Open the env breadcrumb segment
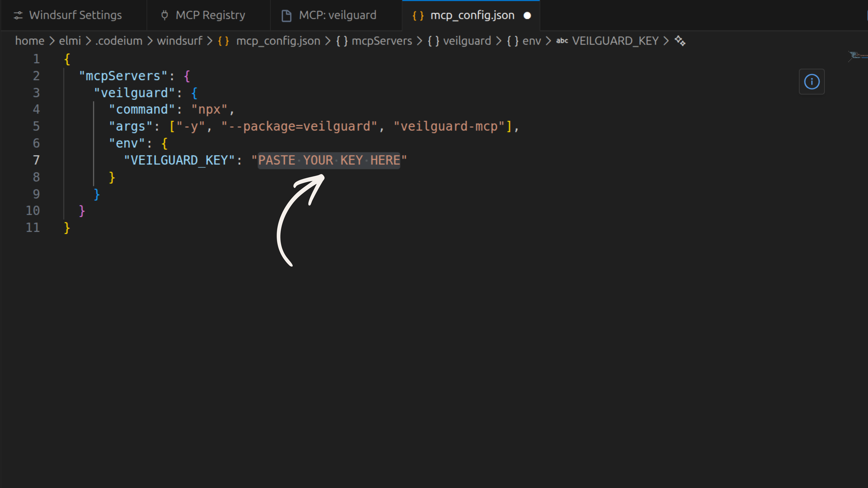868x488 pixels. point(532,41)
